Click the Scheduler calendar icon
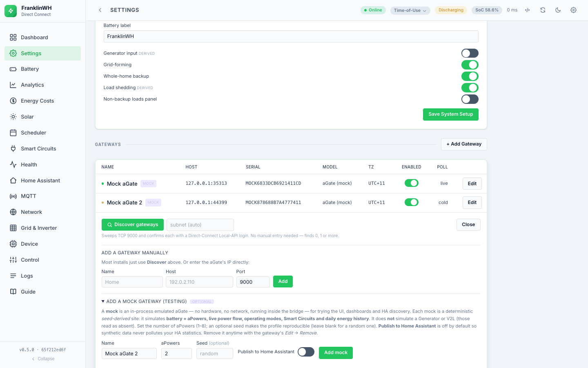This screenshot has width=588, height=368. 13,132
